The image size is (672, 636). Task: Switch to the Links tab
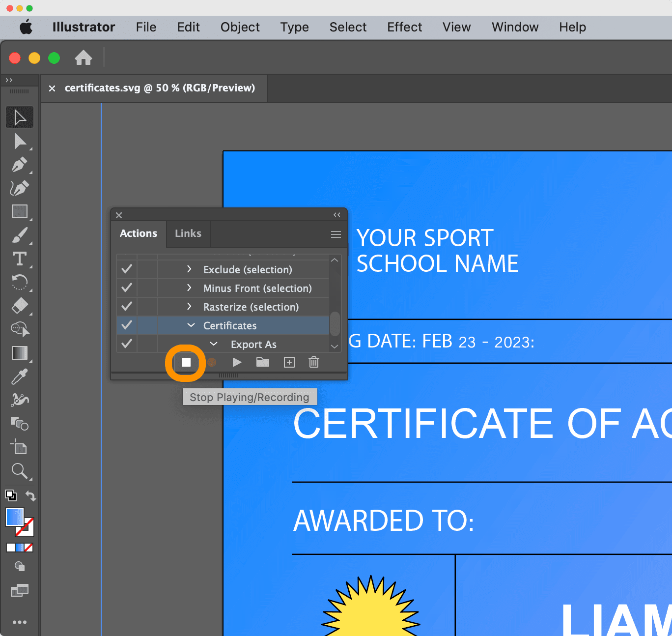(188, 233)
